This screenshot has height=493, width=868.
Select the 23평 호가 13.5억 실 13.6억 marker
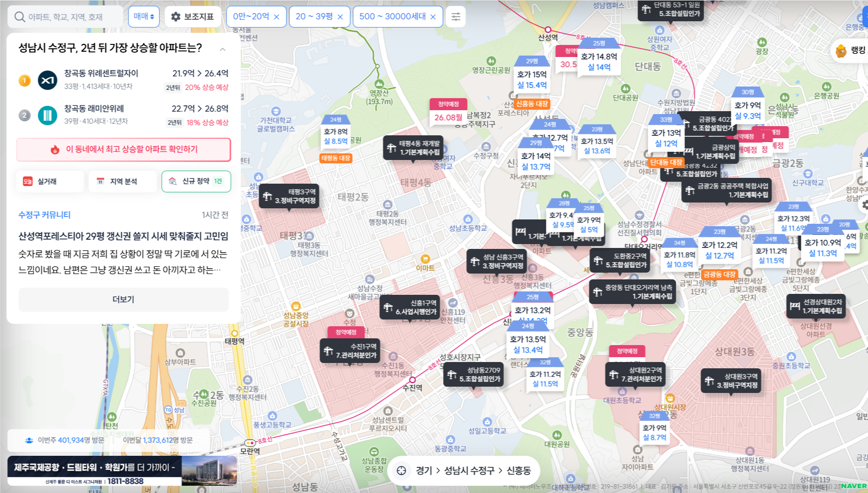pyautogui.click(x=597, y=142)
